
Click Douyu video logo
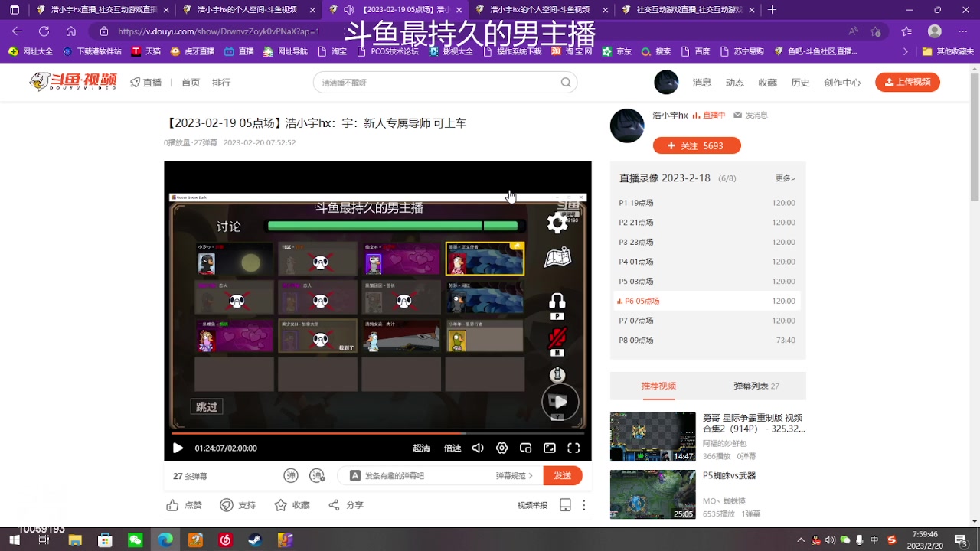(73, 82)
